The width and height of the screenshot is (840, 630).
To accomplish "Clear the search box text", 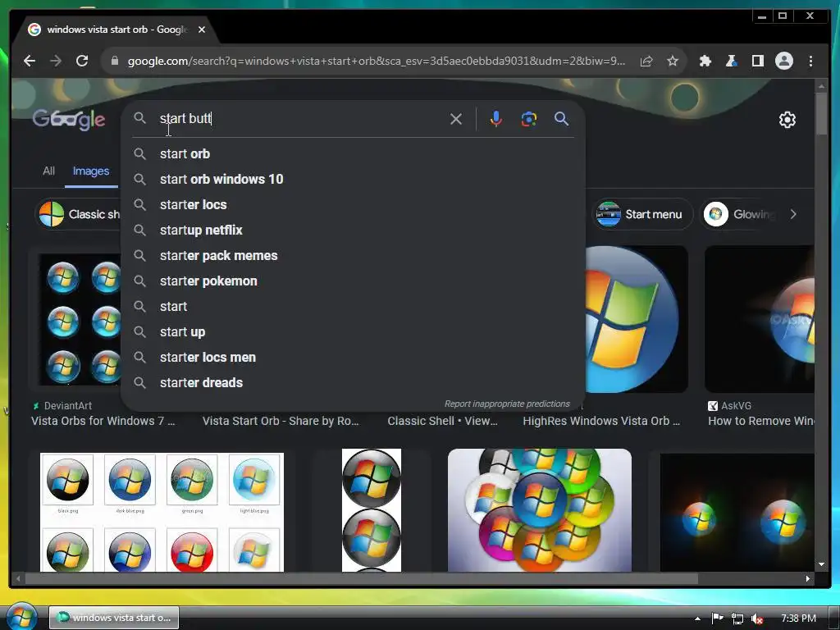I will point(456,119).
